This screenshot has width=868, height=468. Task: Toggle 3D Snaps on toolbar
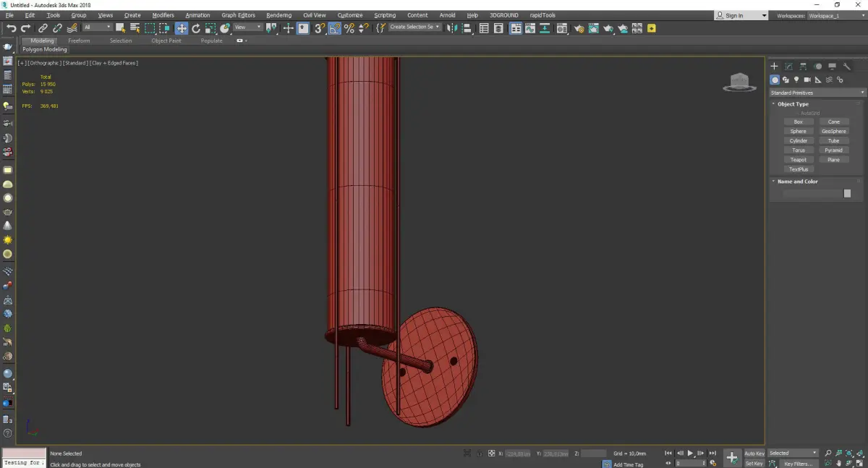click(319, 28)
